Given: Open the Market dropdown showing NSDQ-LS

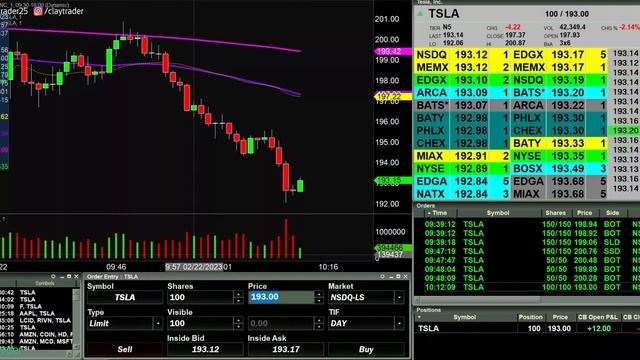Looking at the screenshot, I should [400, 297].
